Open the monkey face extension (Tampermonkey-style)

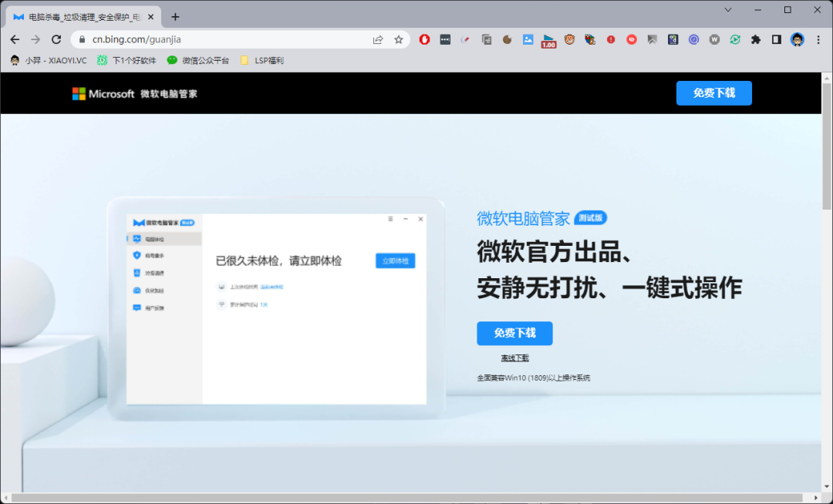[569, 39]
